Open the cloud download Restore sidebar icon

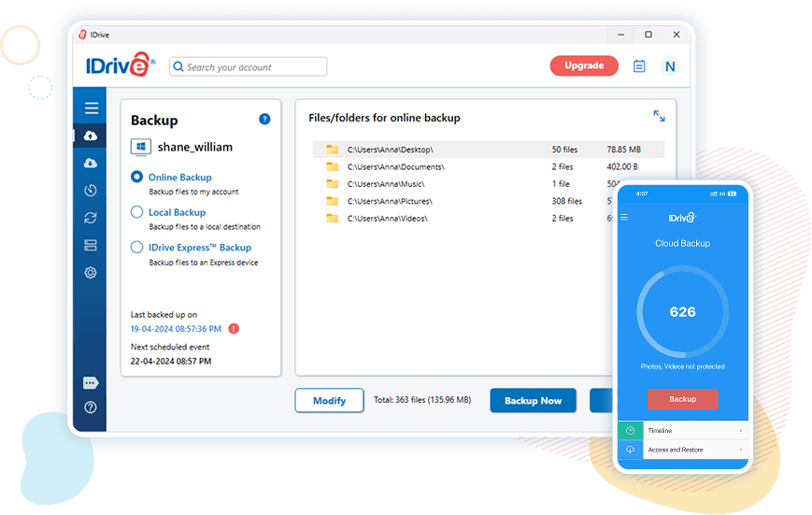click(x=91, y=164)
